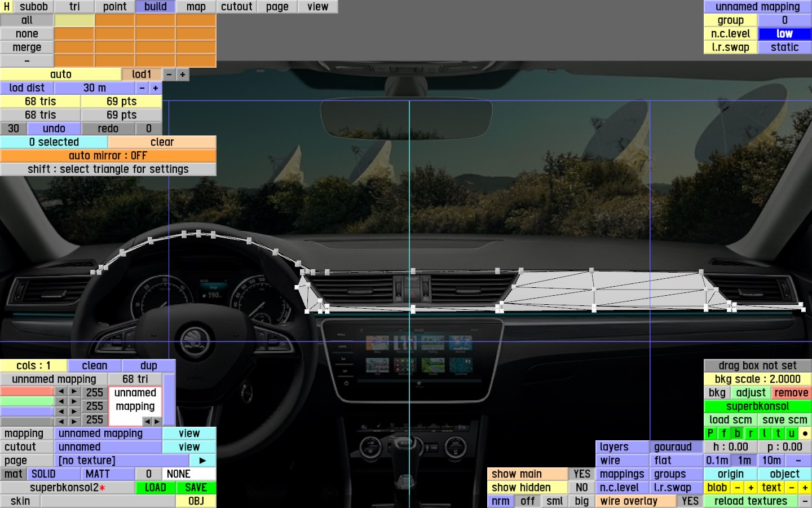This screenshot has width=812, height=508.
Task: Click the left arrow beside the red slider
Action: click(61, 392)
